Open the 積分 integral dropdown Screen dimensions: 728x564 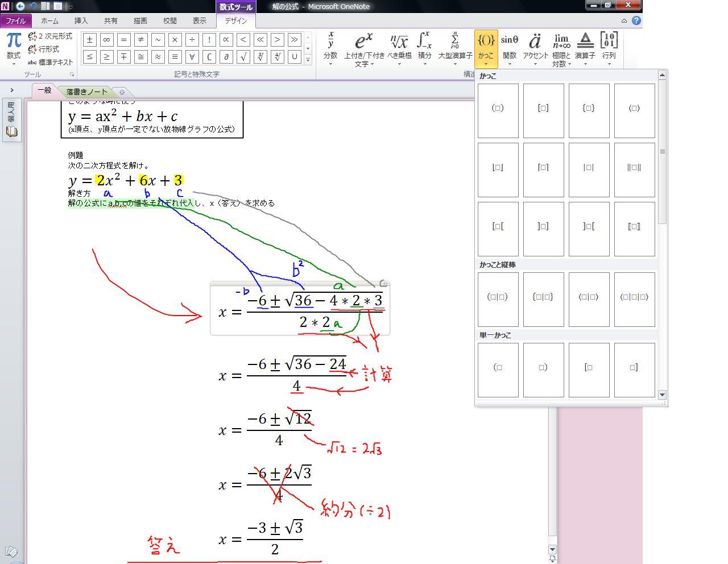(424, 49)
